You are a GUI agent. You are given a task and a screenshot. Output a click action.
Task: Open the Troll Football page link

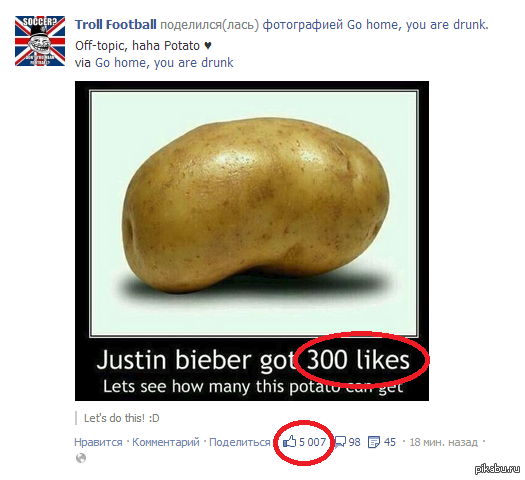pyautogui.click(x=116, y=25)
